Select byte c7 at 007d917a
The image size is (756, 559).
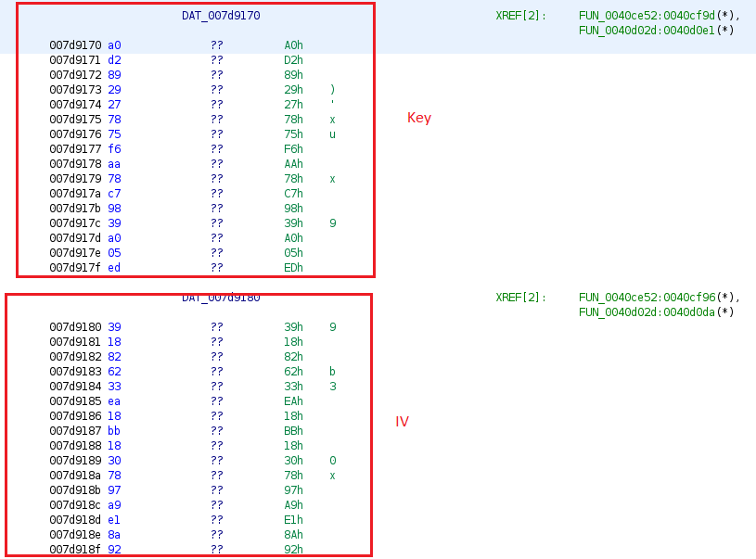114,194
